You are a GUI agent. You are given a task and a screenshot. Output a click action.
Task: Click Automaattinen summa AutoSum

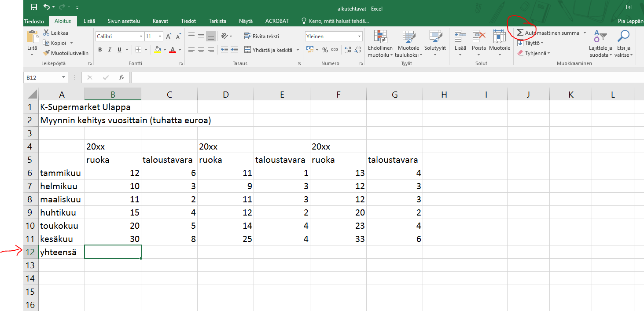pos(548,33)
